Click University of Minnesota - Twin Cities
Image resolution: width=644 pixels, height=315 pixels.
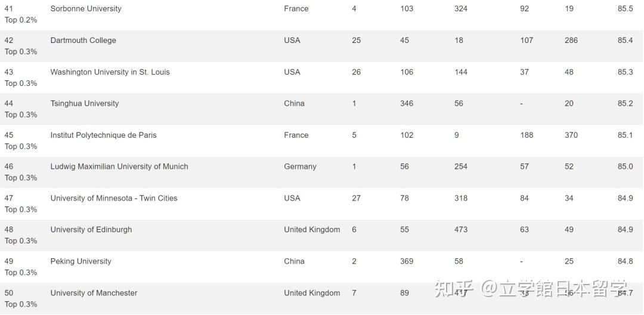click(113, 199)
